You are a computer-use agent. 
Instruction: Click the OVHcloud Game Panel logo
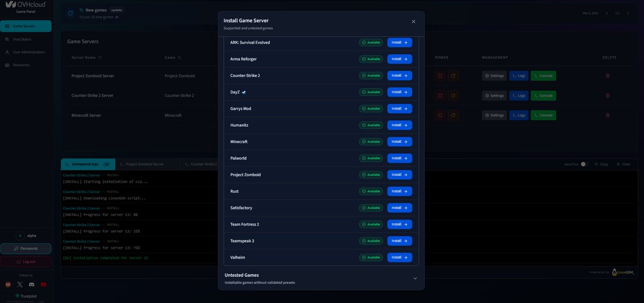coord(25,6)
